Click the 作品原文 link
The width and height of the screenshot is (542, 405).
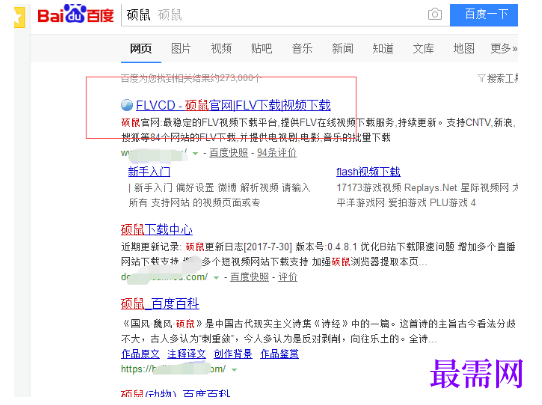click(x=140, y=354)
